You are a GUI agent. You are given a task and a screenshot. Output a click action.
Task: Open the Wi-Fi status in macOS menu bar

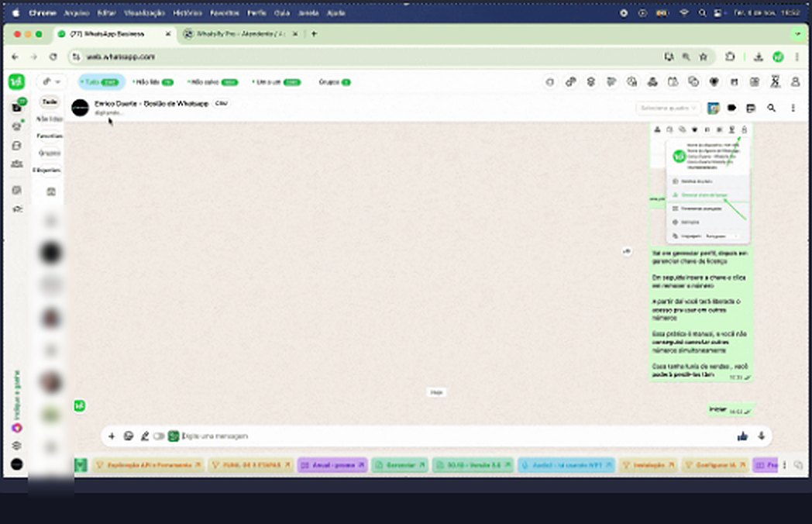point(683,13)
